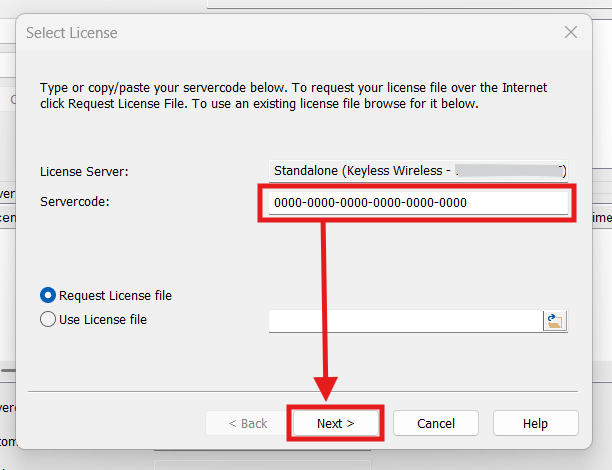Image resolution: width=612 pixels, height=470 pixels.
Task: Select the Request License file radio button
Action: pos(48,296)
